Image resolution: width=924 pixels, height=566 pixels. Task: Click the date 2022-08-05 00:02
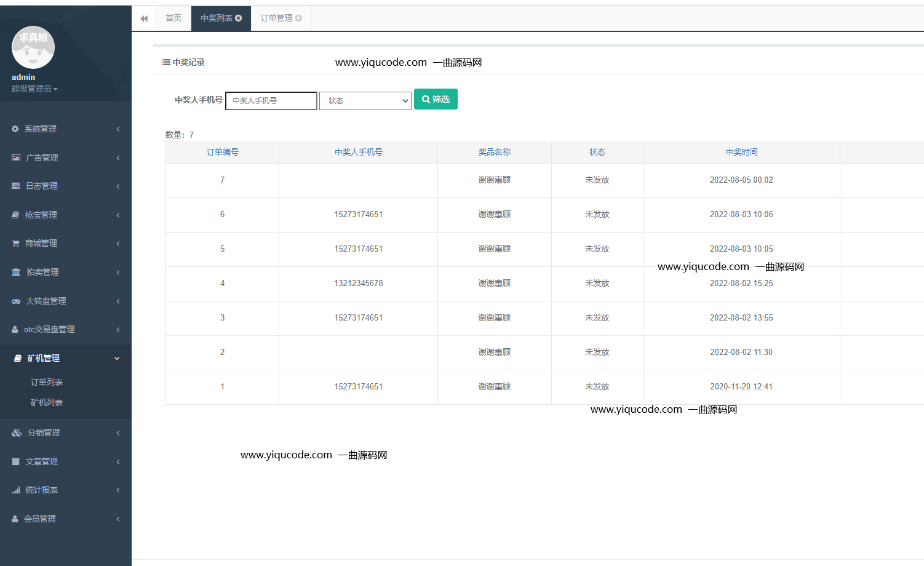(741, 180)
